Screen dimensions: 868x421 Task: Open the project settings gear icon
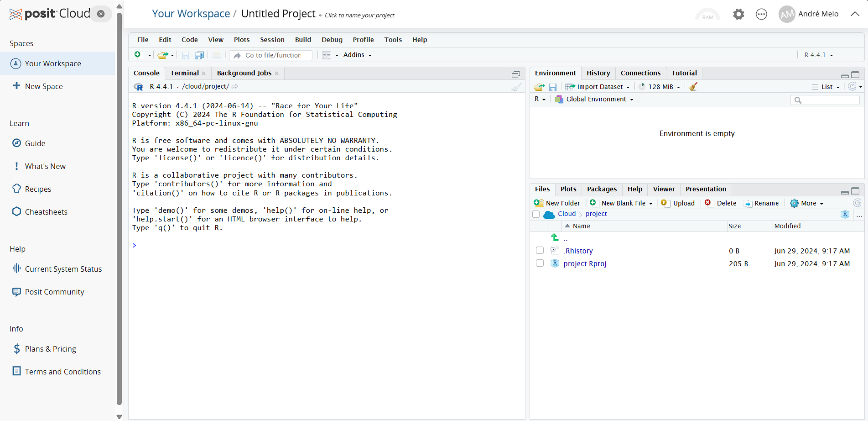pos(738,15)
